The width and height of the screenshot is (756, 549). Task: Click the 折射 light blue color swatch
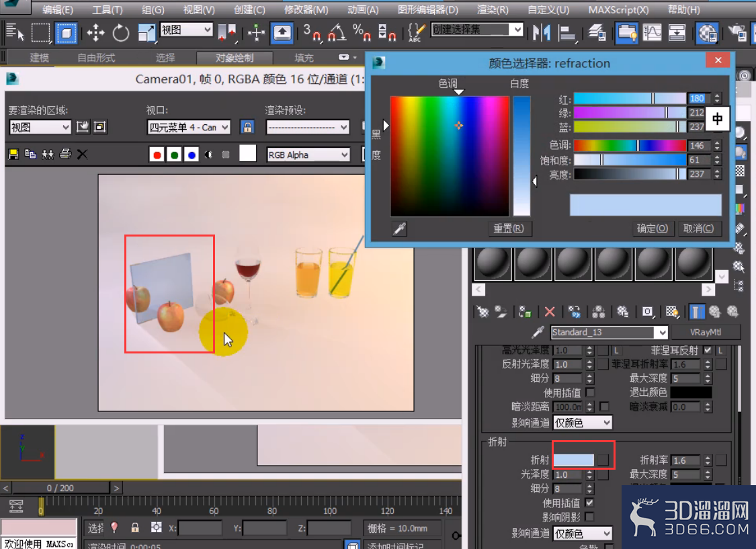(x=573, y=460)
